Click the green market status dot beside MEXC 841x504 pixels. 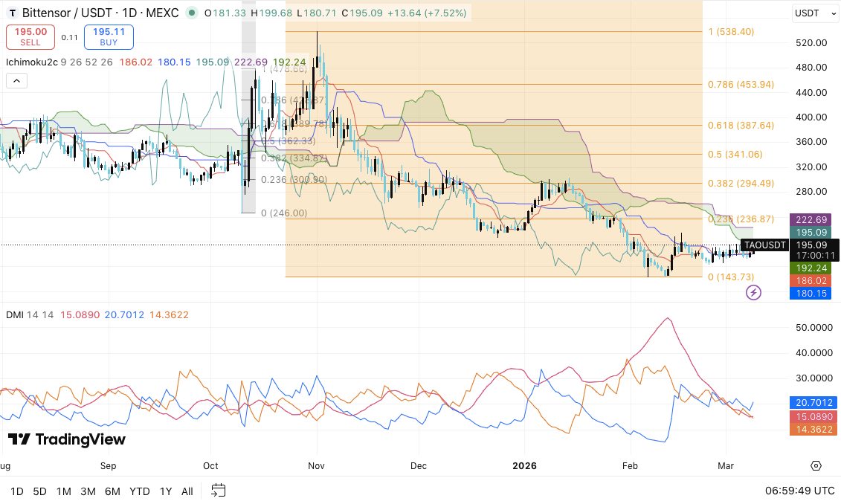tap(192, 13)
